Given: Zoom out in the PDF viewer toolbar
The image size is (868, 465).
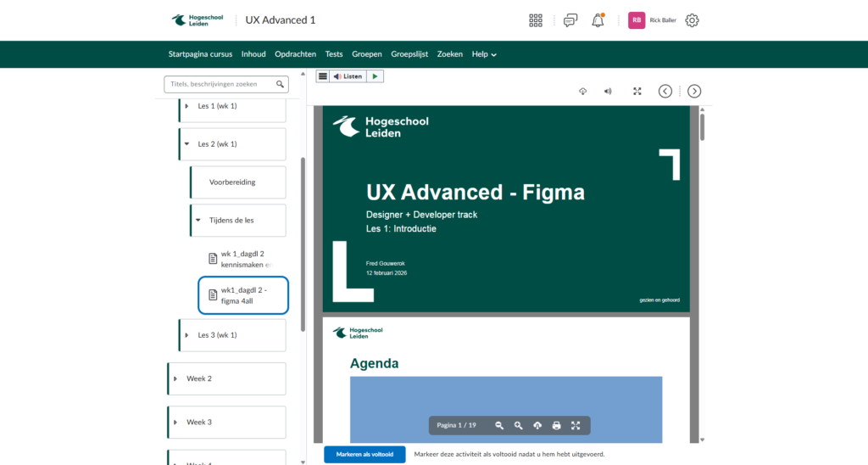Looking at the screenshot, I should click(x=499, y=425).
